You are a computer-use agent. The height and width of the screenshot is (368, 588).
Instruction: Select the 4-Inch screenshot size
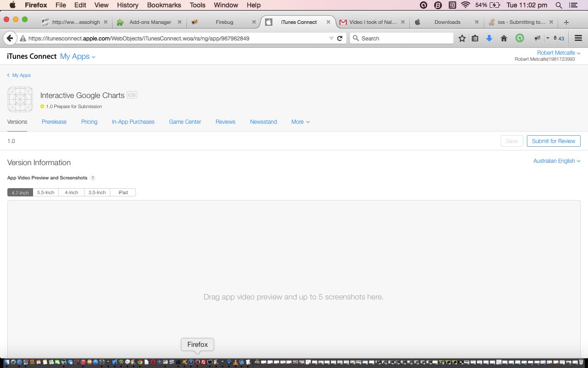tap(71, 192)
